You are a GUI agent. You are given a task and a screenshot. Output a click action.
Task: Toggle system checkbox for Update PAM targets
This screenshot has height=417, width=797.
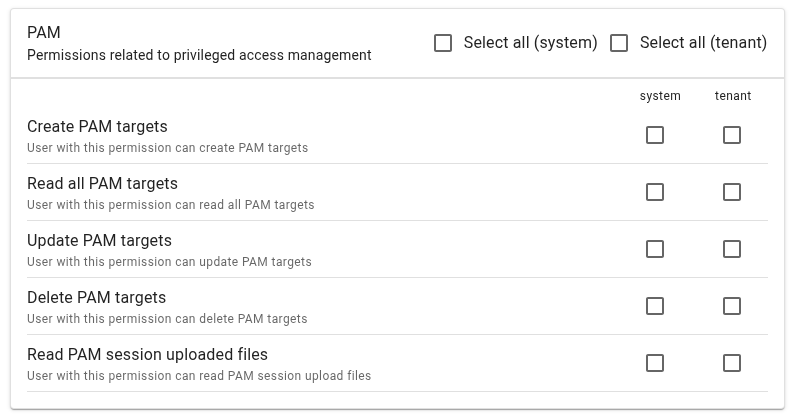click(x=655, y=249)
